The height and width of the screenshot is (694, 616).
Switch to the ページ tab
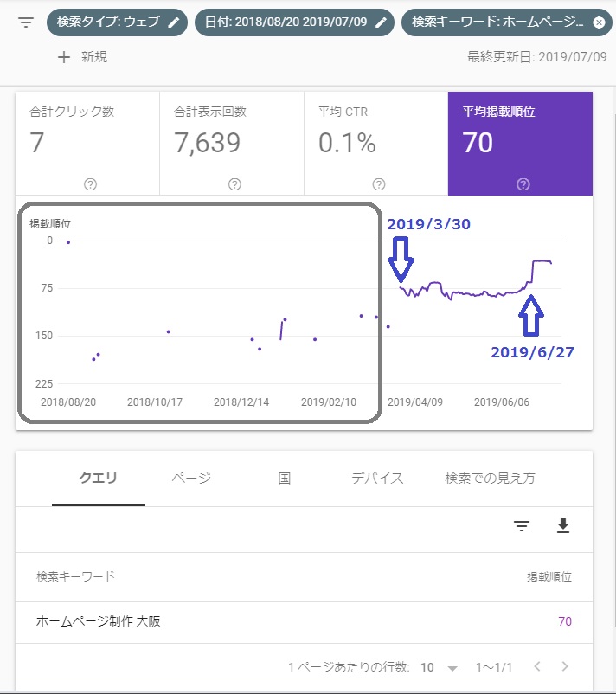(191, 478)
